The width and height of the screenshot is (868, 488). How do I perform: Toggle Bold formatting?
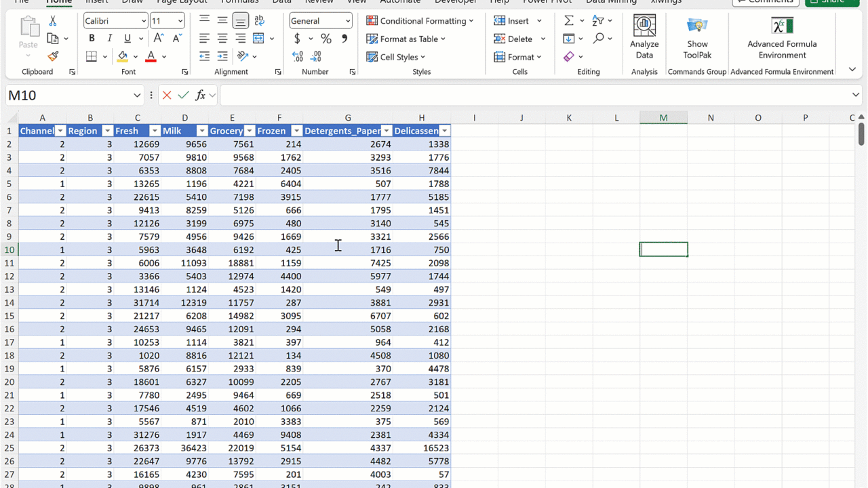[92, 39]
